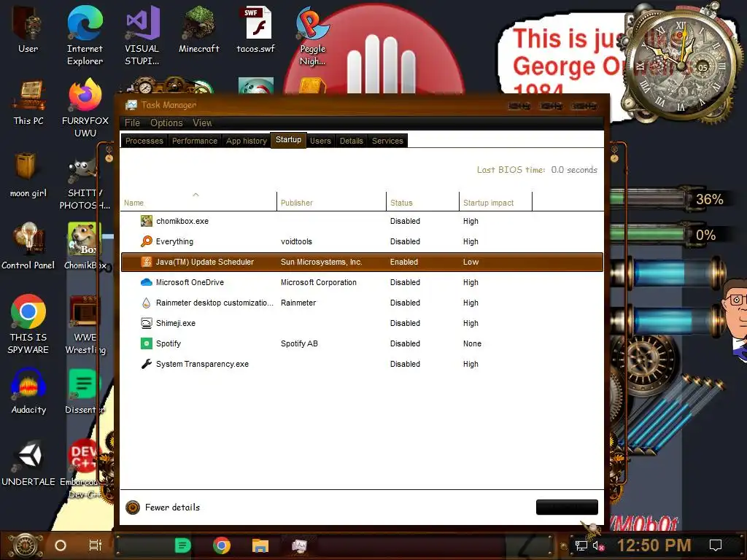This screenshot has height=560, width=747.
Task: Open the File menu
Action: [132, 122]
